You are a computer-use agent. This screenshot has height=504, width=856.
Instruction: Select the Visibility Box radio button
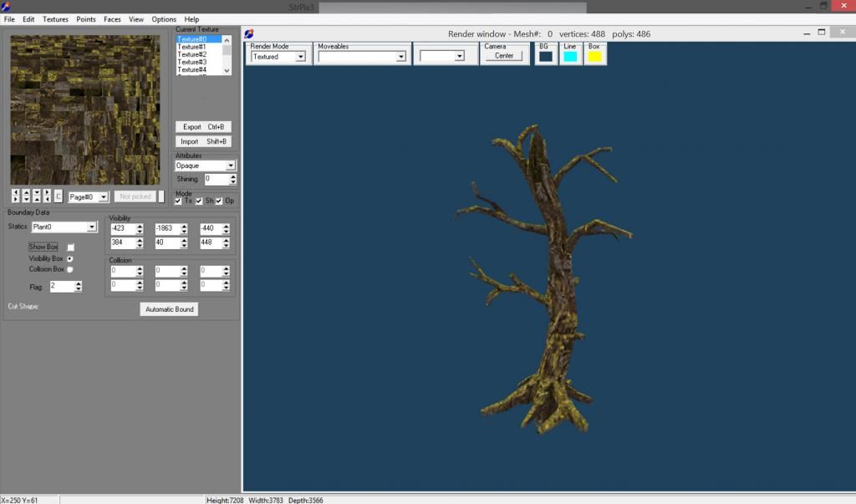(70, 259)
